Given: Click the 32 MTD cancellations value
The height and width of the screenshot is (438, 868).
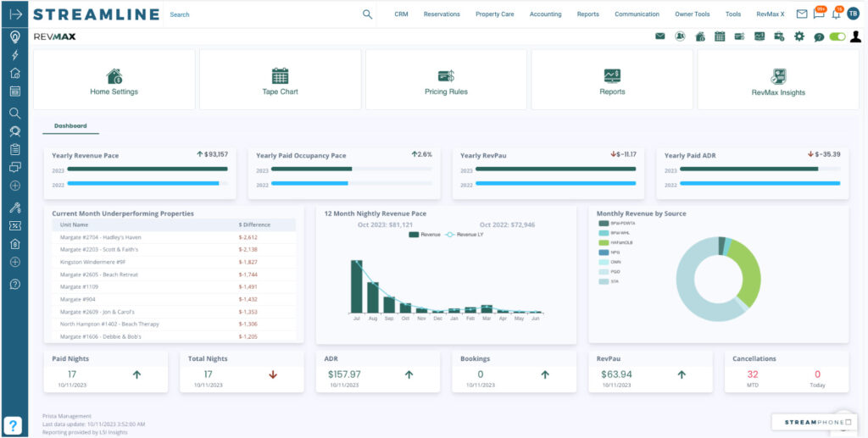Looking at the screenshot, I should [x=753, y=374].
